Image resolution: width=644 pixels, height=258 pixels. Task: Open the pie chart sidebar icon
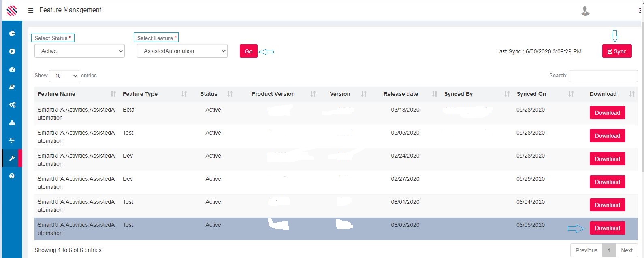coord(12,34)
